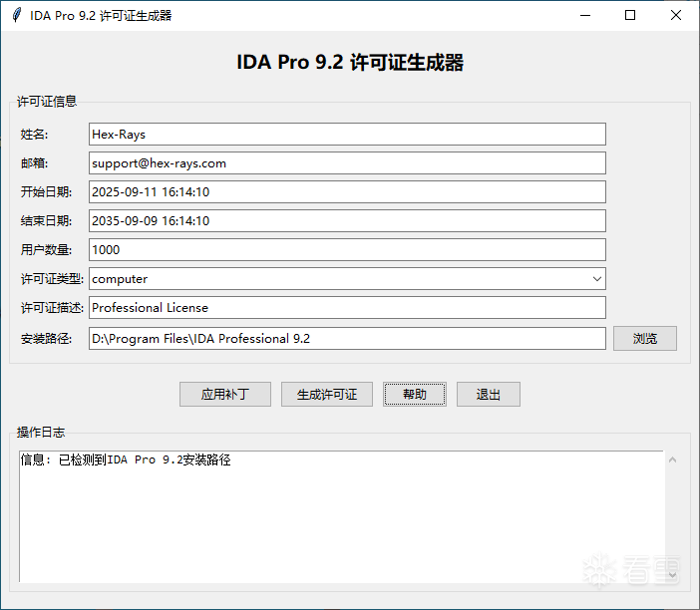Close the IDA Pro 9.2 generator window

676,15
